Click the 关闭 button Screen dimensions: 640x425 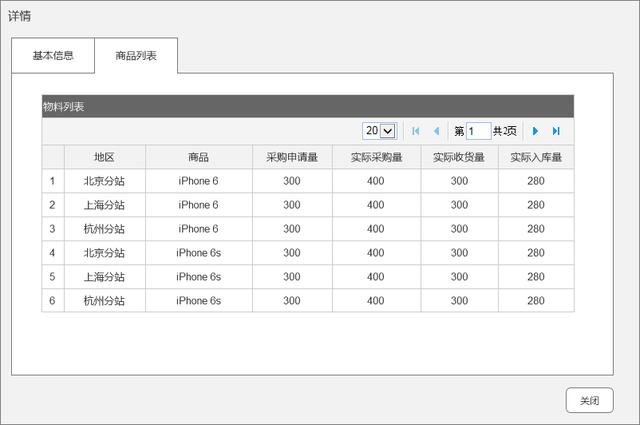589,401
